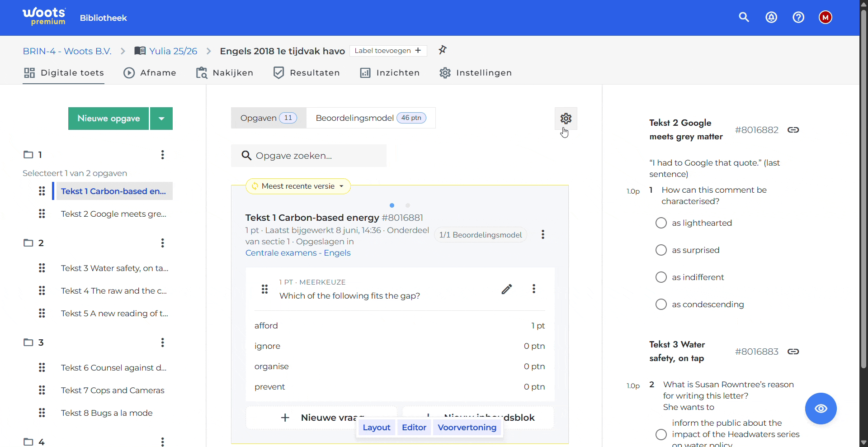
Task: Select the 'as surprised' radio option
Action: [661, 250]
